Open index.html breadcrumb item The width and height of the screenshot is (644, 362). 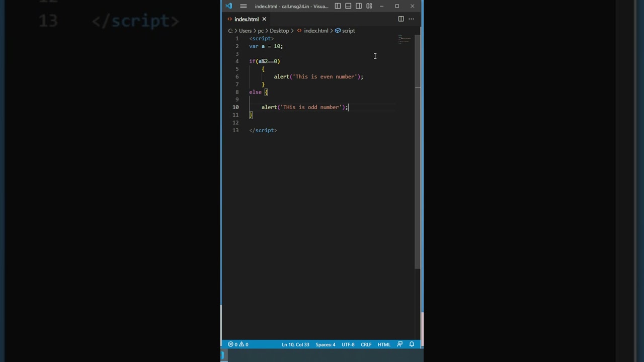pos(312,31)
